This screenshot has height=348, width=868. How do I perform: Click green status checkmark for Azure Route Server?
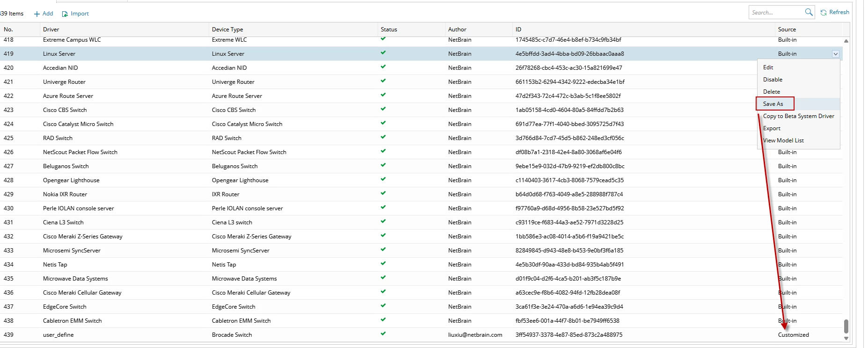pyautogui.click(x=383, y=95)
